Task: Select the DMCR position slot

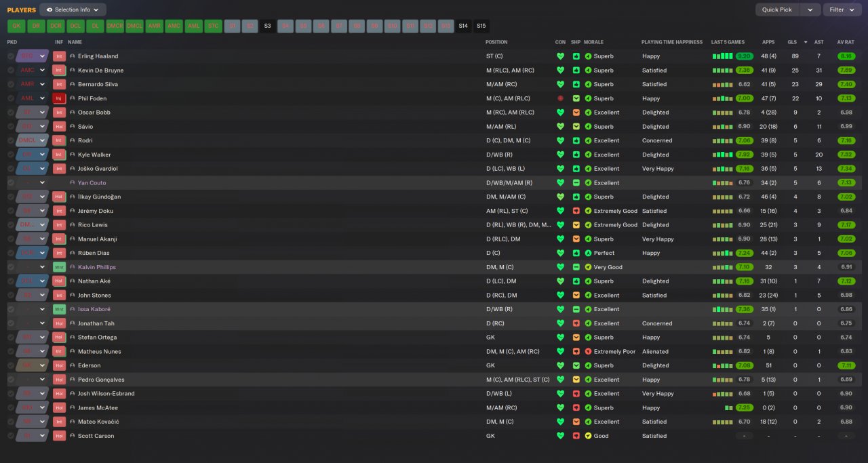Action: click(x=115, y=26)
